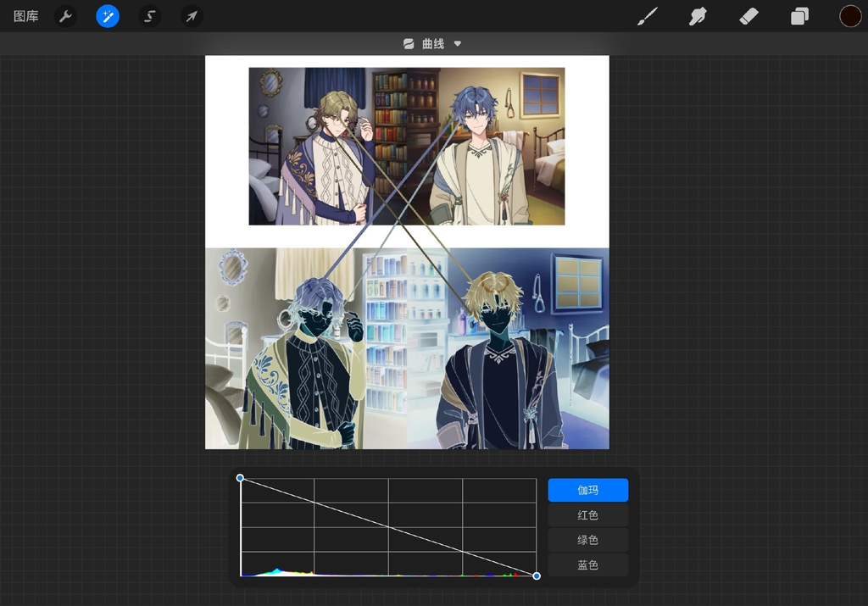Click the bottom-right curve control point

(537, 576)
